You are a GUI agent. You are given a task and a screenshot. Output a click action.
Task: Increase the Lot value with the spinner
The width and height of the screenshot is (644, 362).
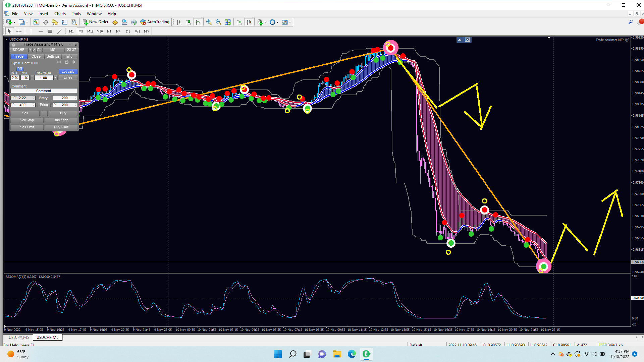34,97
